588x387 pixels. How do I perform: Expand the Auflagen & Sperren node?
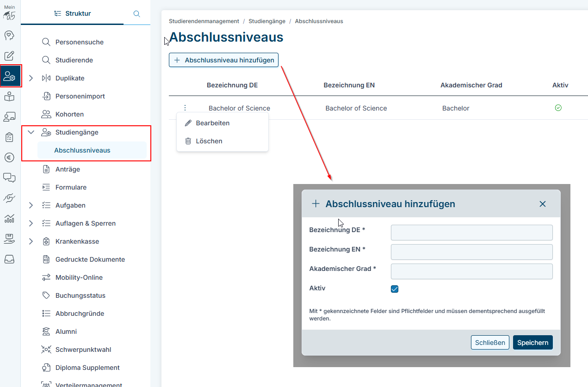pyautogui.click(x=31, y=223)
